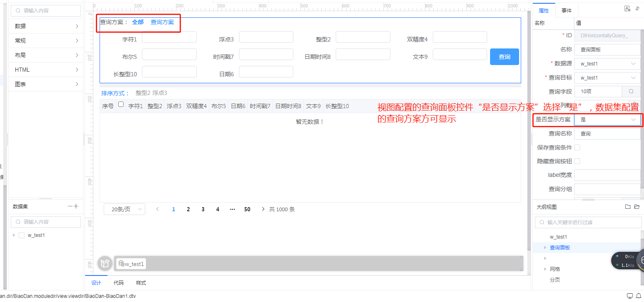Open the 20条/页 page size dropdown

(x=124, y=209)
